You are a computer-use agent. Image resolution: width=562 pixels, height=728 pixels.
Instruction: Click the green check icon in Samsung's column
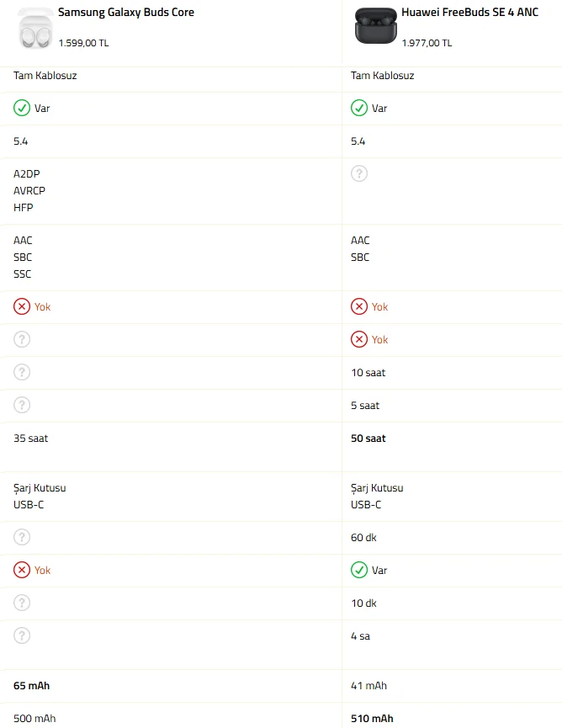click(22, 108)
